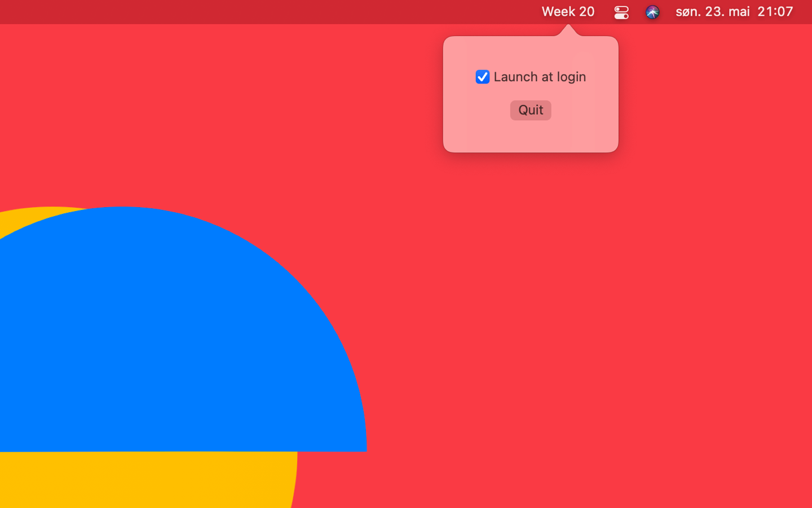The image size is (812, 508).
Task: Select the toggle-switches Control Center icon
Action: (x=621, y=11)
